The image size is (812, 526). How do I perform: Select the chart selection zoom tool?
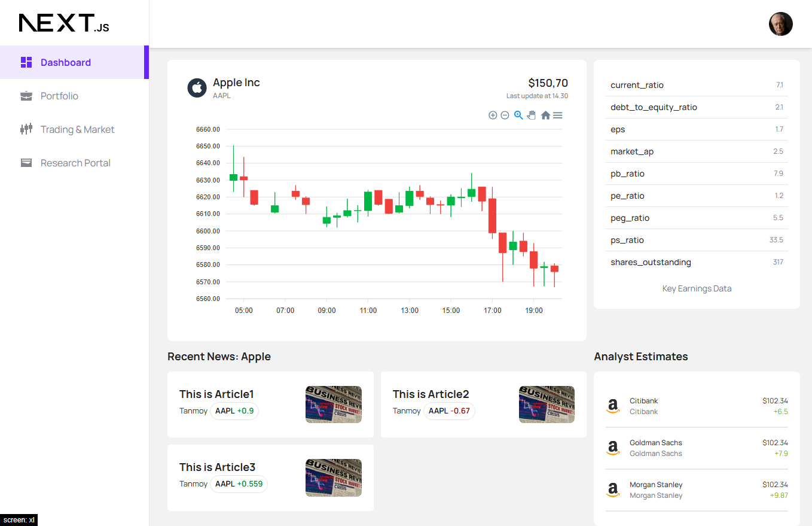(518, 115)
